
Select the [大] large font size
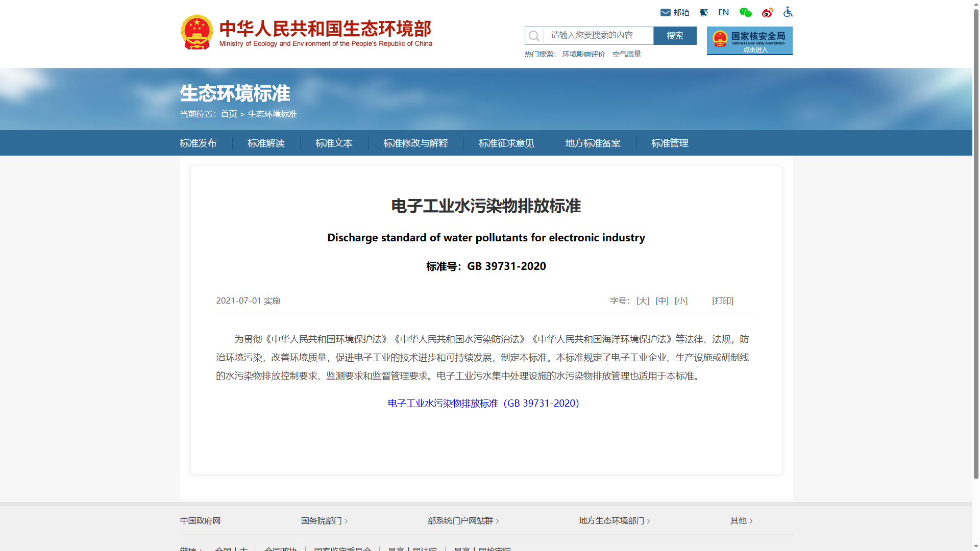coord(642,300)
